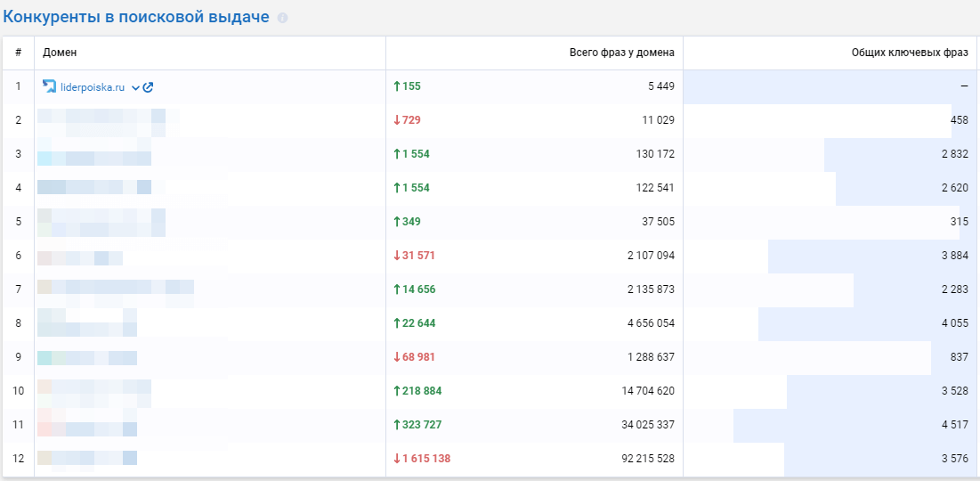Image resolution: width=980 pixels, height=481 pixels.
Task: Click common phrases value 458
Action: point(960,120)
